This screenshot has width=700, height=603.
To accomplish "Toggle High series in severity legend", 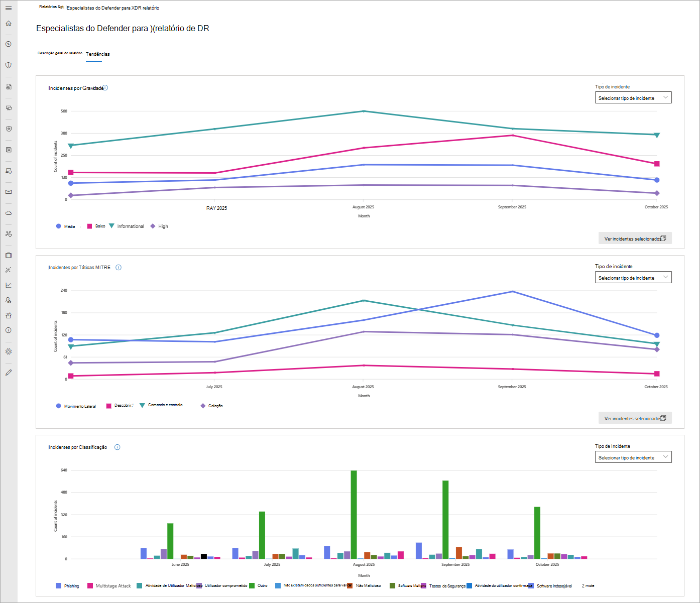I will pos(159,226).
